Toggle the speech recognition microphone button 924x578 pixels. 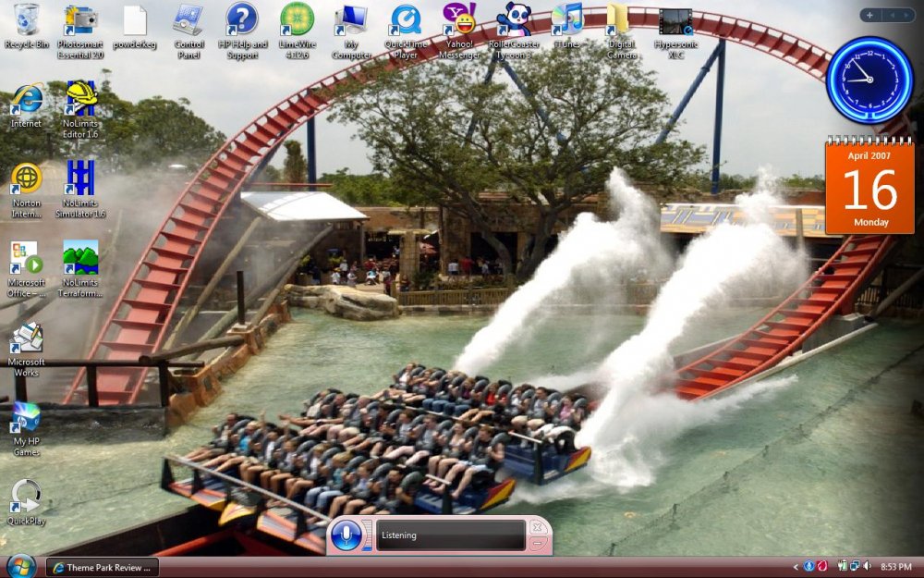pos(346,535)
